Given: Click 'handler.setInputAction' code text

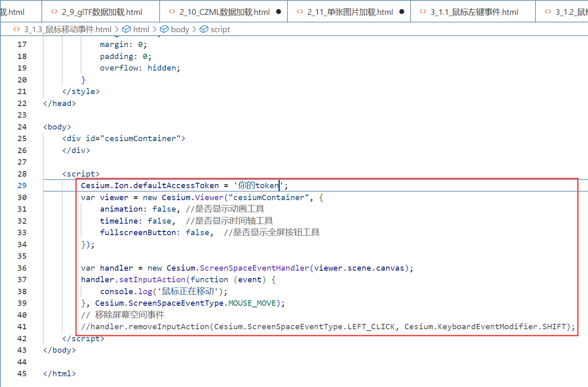Looking at the screenshot, I should click(134, 280).
